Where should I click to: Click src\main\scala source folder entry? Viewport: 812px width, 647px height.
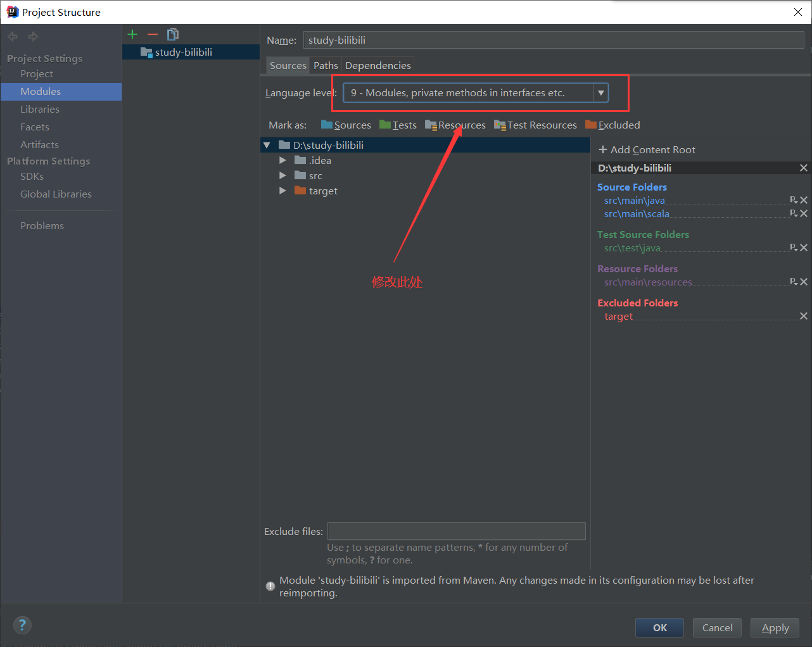point(637,214)
